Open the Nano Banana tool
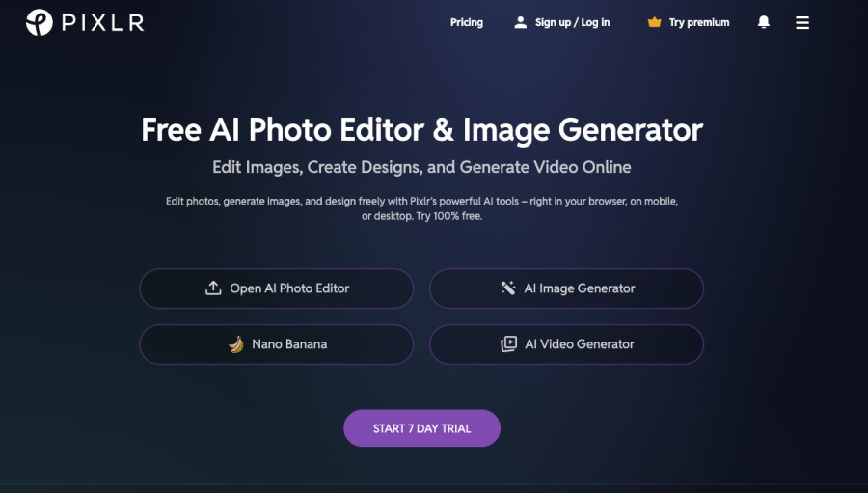This screenshot has height=493, width=868. click(x=289, y=344)
